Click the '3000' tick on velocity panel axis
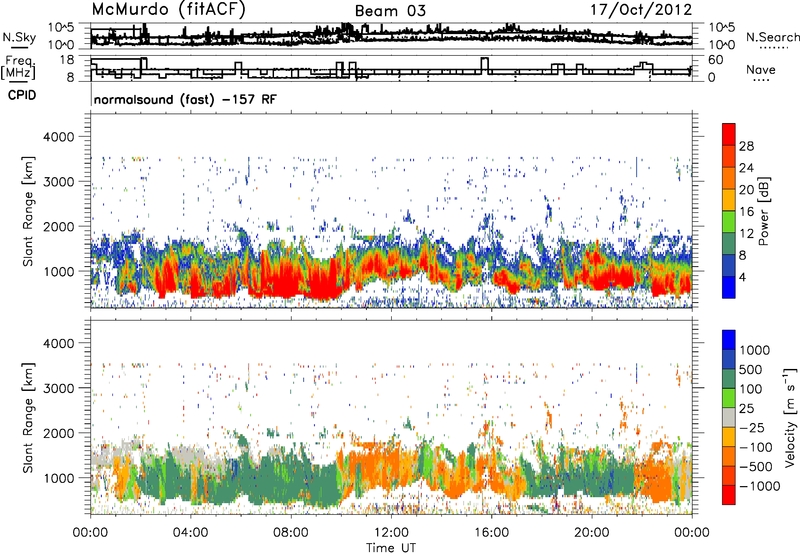Screen dimensions: 800x554 59,388
